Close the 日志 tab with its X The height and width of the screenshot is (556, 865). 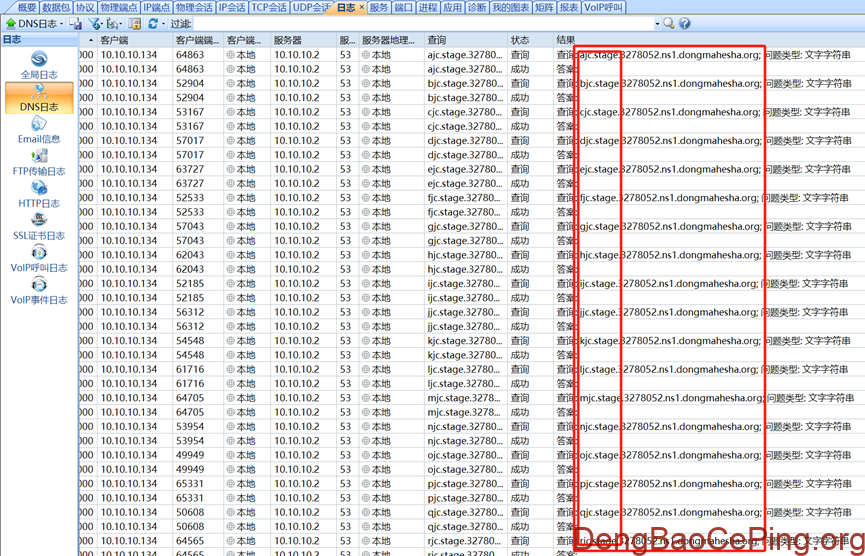pyautogui.click(x=361, y=7)
